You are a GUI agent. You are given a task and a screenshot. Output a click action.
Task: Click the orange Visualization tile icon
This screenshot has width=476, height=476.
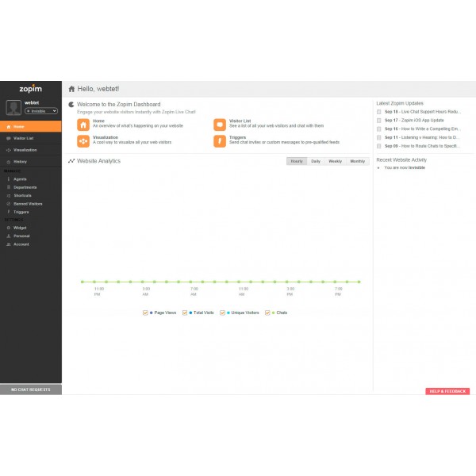pyautogui.click(x=83, y=141)
